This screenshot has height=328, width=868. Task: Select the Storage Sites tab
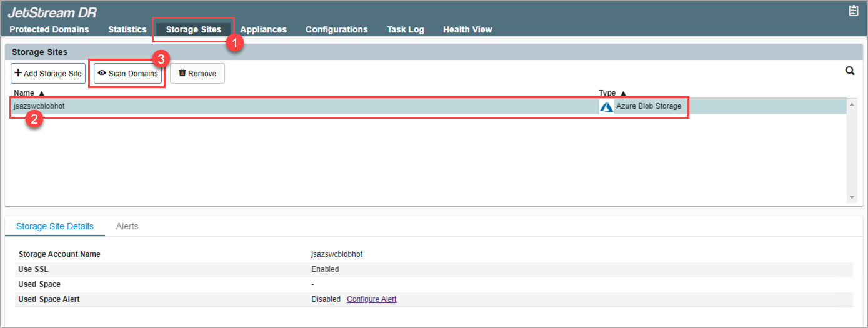[193, 29]
